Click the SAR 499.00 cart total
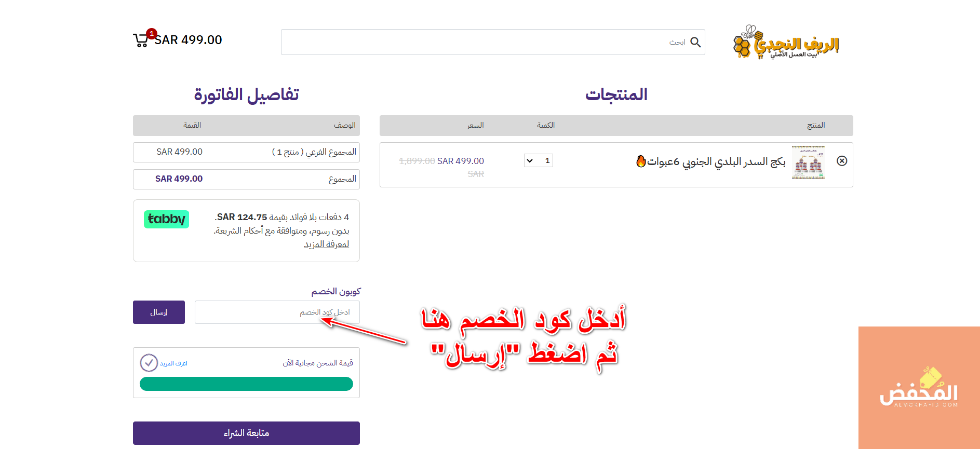 click(189, 40)
